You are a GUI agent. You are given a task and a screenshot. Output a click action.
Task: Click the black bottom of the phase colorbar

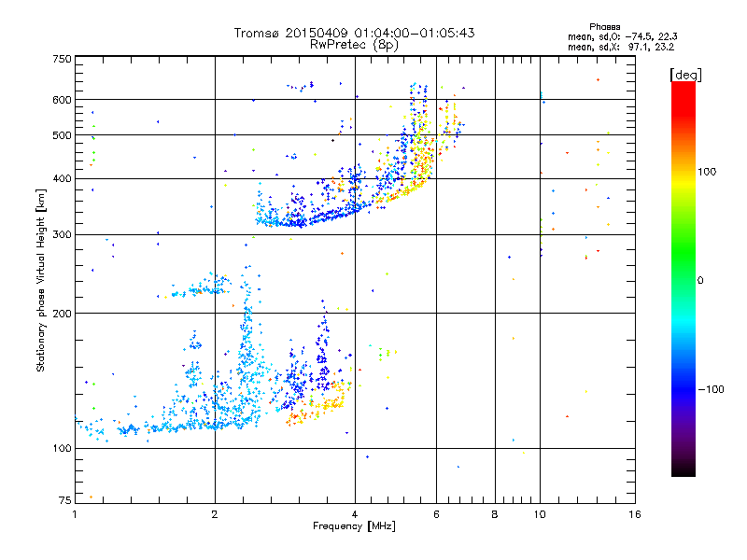point(684,469)
